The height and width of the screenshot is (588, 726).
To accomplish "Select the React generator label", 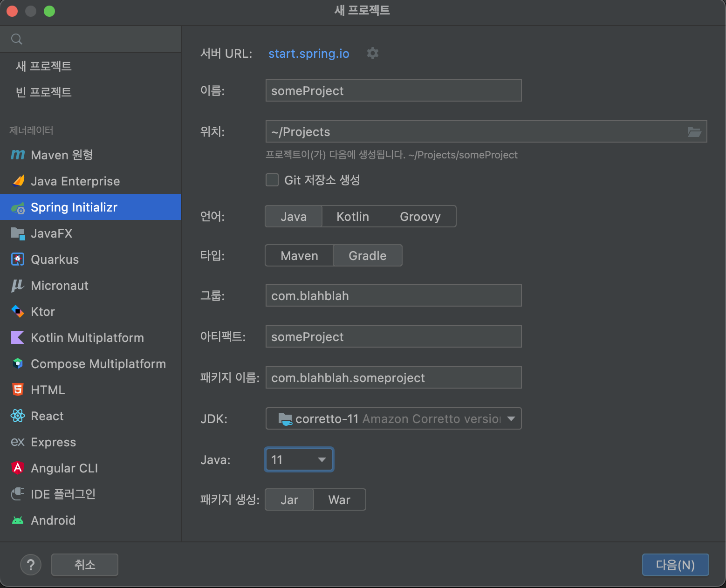I will (x=47, y=416).
